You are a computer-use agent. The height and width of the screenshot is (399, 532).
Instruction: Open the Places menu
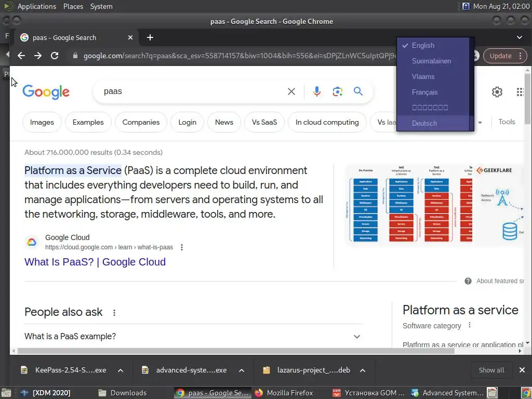click(73, 6)
